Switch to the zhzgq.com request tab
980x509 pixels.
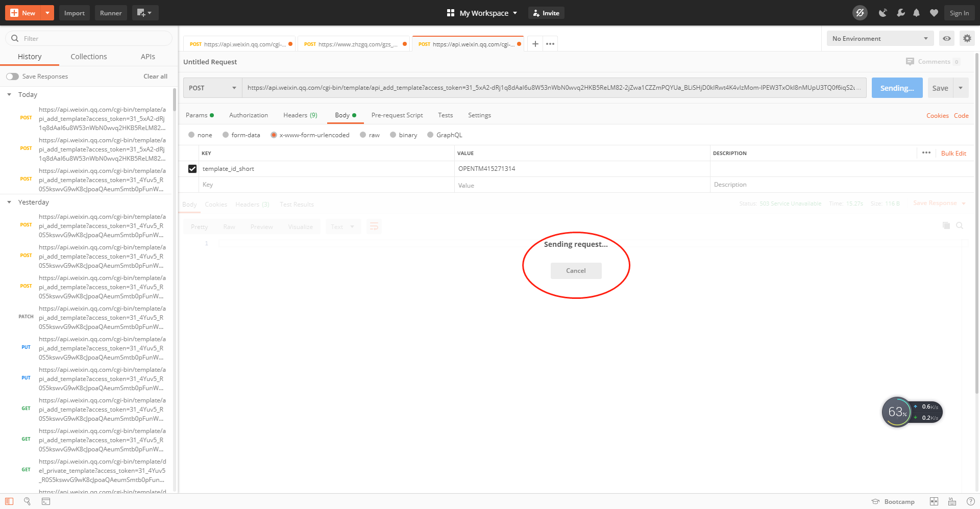click(x=353, y=44)
